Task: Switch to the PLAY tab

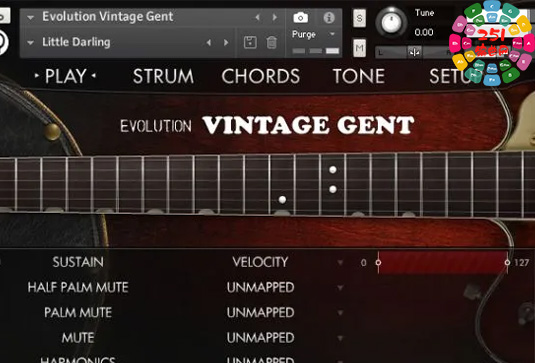Action: coord(66,76)
